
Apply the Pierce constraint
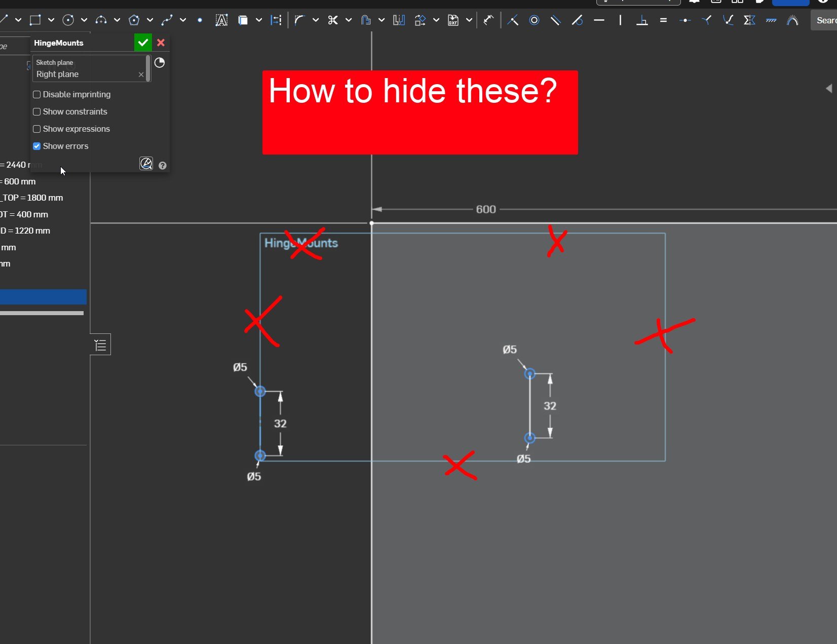[728, 20]
